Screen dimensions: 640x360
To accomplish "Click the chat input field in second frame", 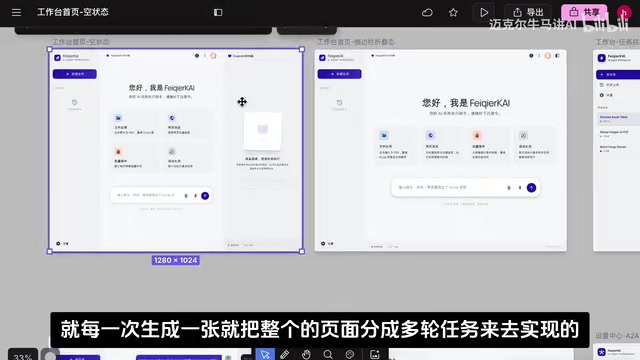I will coord(465,188).
